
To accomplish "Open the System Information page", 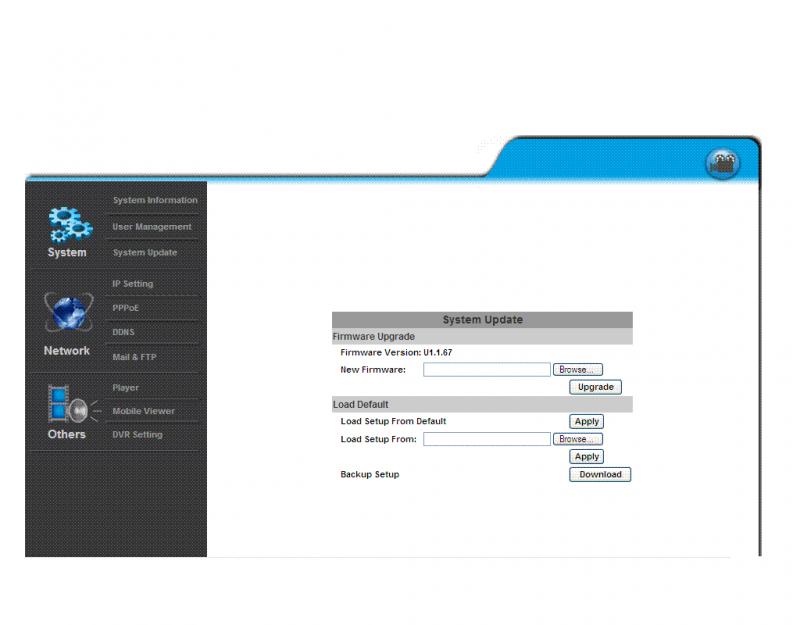I will point(155,200).
